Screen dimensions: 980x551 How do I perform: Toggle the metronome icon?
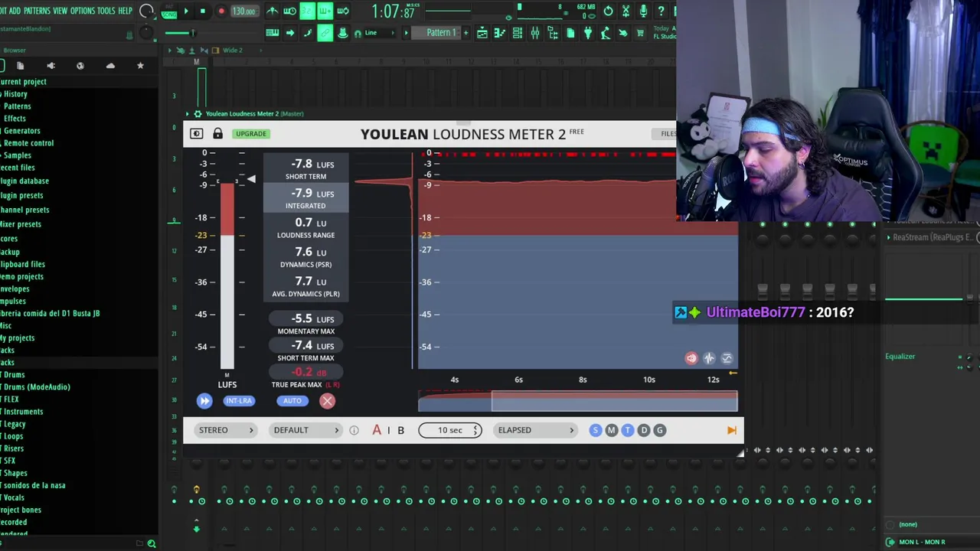click(272, 11)
